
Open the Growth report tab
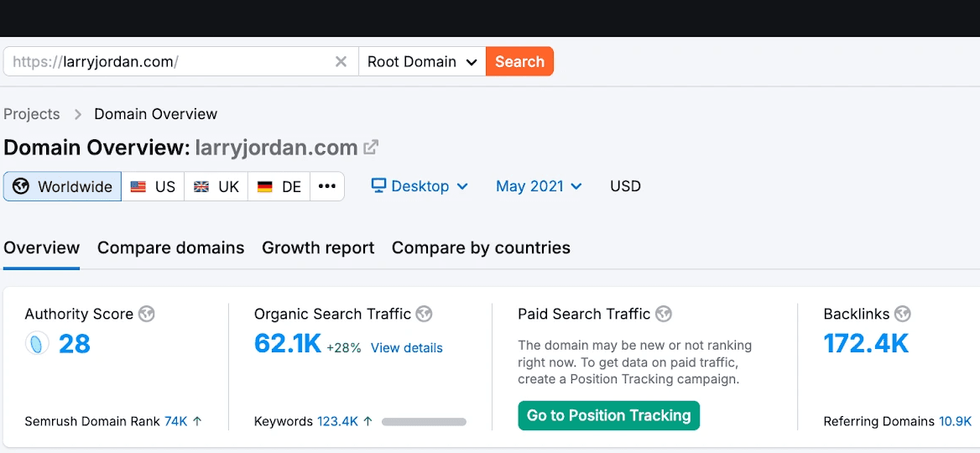click(318, 248)
